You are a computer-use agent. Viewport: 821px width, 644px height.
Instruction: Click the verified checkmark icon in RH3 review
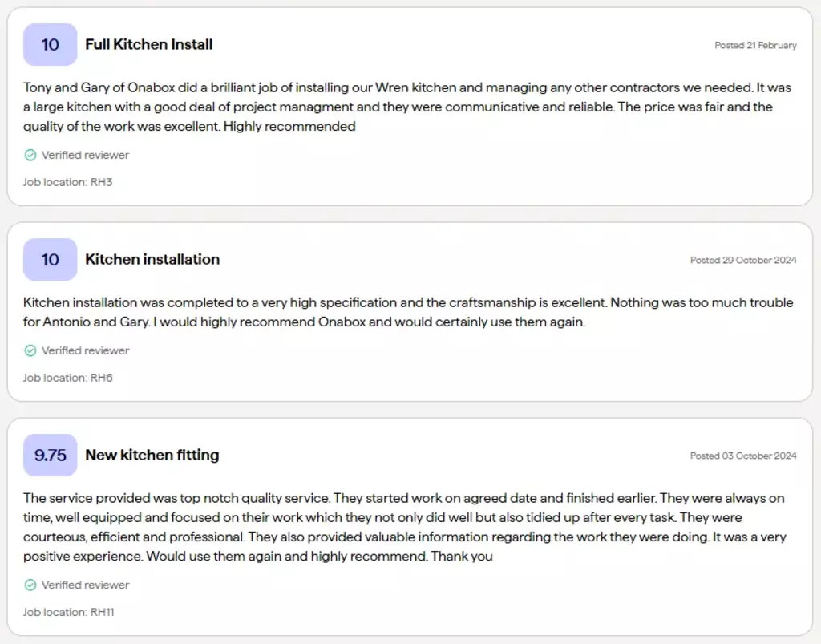[x=30, y=155]
